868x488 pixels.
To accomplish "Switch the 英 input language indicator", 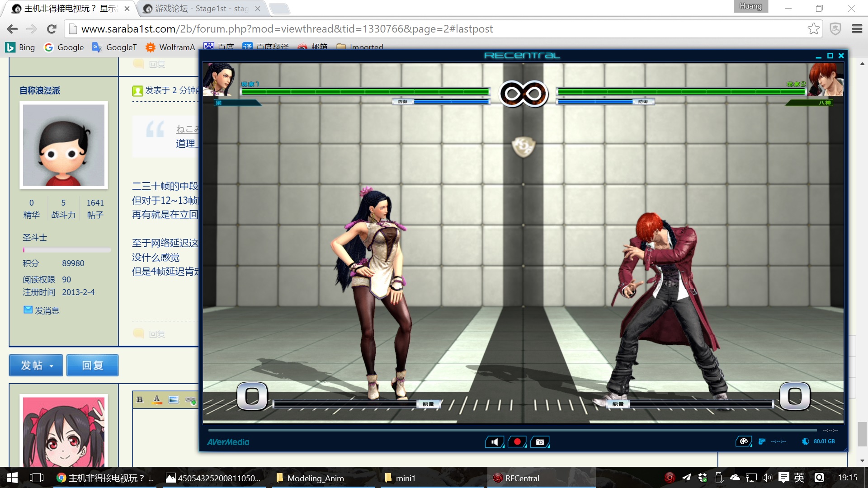I will (x=799, y=478).
